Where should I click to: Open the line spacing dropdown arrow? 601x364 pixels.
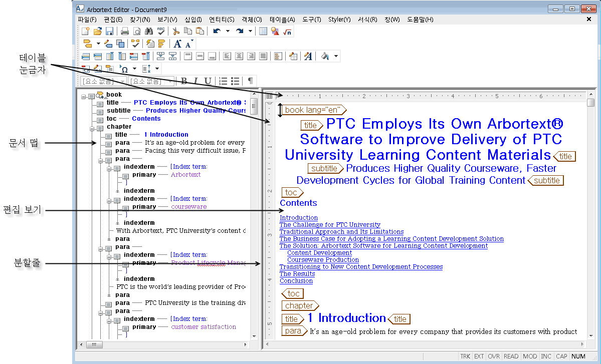pos(157,69)
